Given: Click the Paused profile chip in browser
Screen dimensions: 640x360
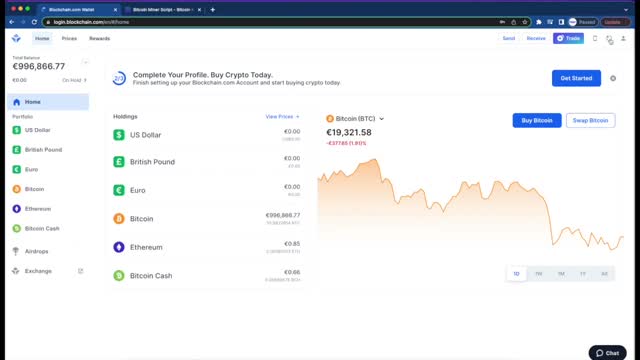Looking at the screenshot, I should [x=583, y=22].
